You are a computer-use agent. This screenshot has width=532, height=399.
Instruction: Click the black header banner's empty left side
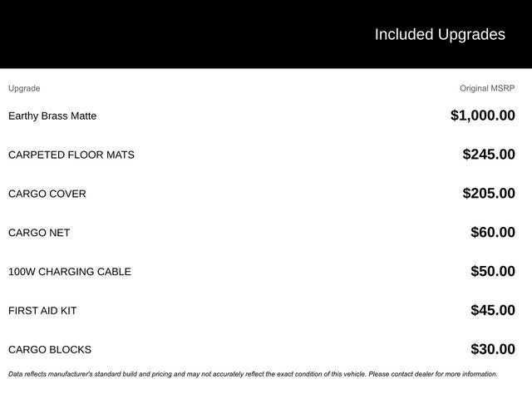[125, 34]
